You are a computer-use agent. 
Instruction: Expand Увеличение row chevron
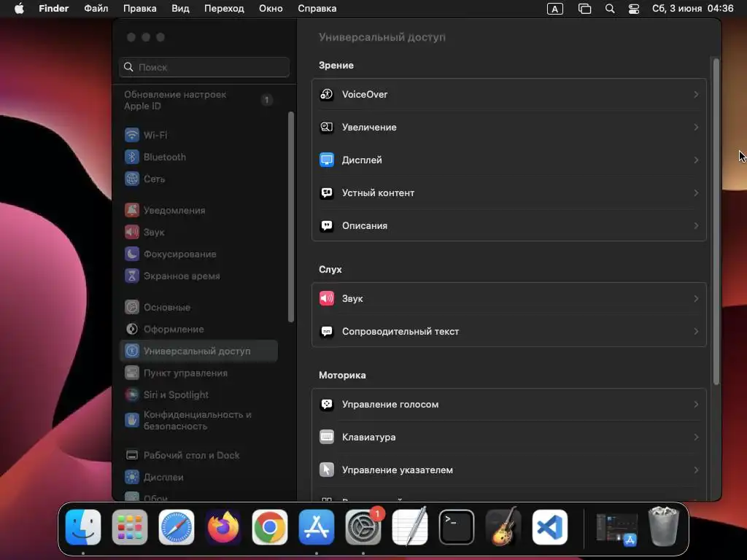pos(696,127)
